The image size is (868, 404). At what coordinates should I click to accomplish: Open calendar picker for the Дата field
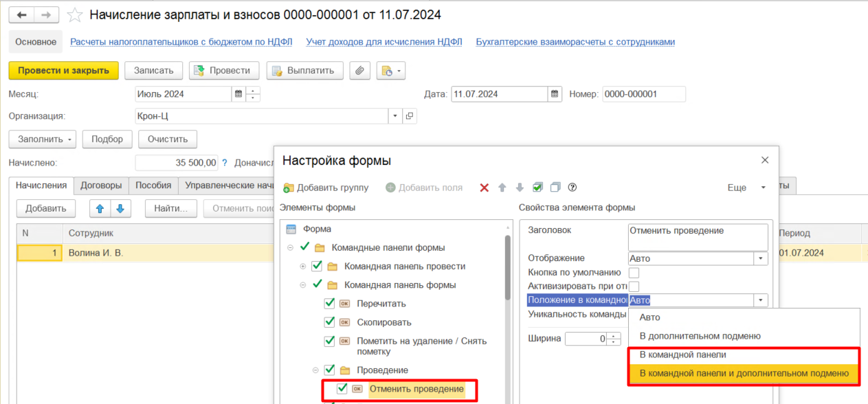click(x=555, y=94)
